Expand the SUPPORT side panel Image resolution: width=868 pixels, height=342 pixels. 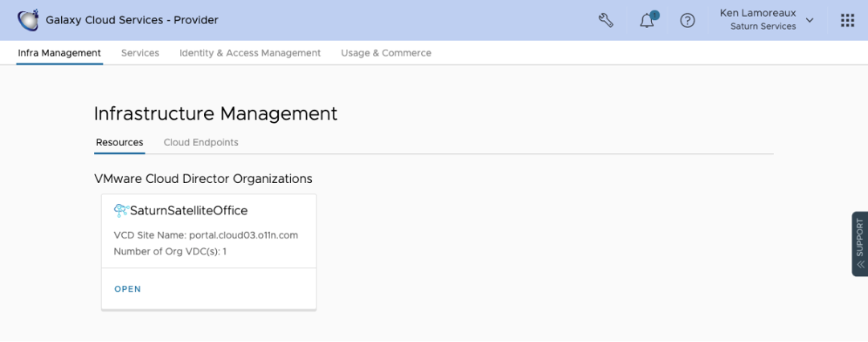(859, 238)
